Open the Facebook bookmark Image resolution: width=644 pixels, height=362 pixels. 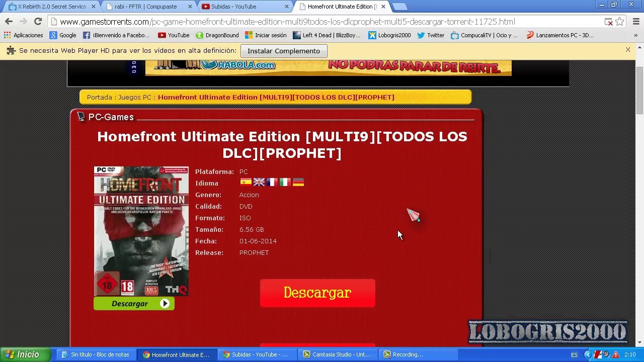point(116,35)
